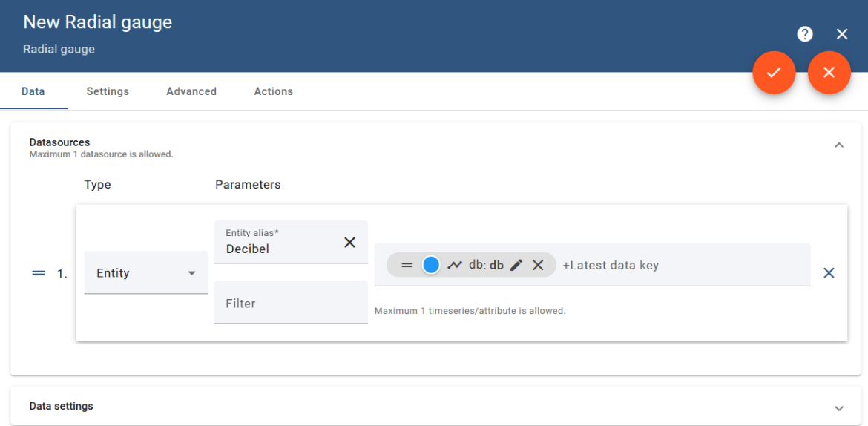Expand the Data settings section
Screen dimensions: 868x426
839,407
